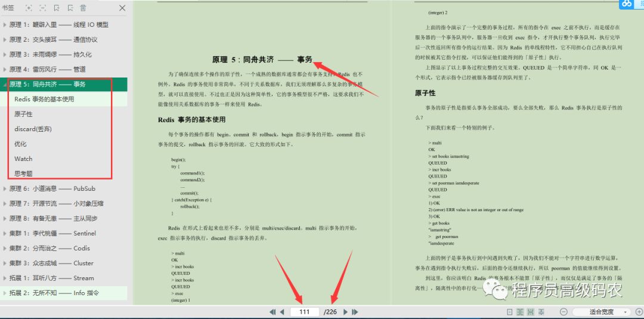
Task: Expand 集群 1: 李代桃僵 bookmark arrow
Action: tap(5, 234)
